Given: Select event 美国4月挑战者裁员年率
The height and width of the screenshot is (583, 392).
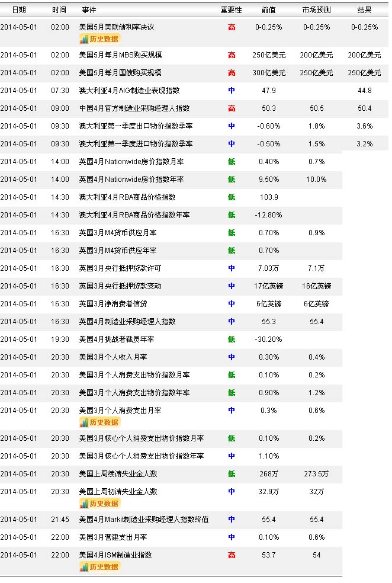Looking at the screenshot, I should pos(117,339).
